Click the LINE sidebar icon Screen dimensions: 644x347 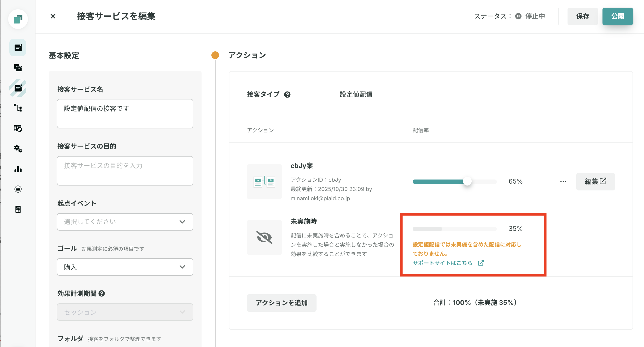(18, 209)
